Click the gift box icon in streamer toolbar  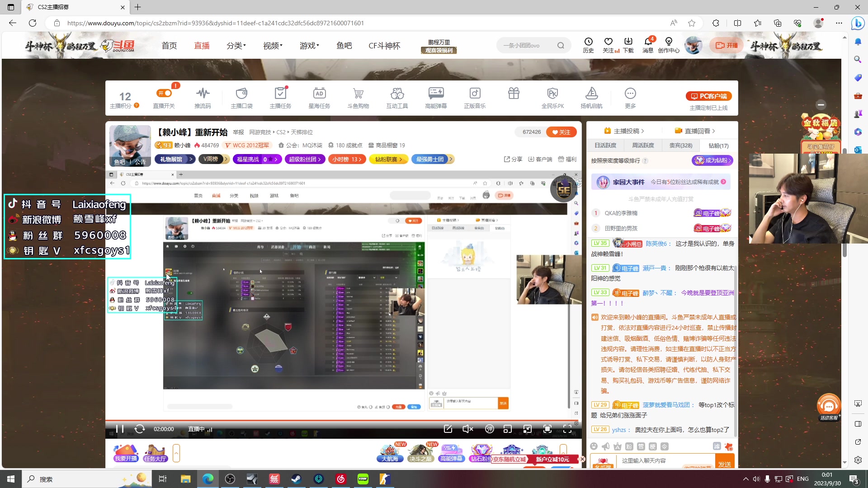(x=514, y=94)
